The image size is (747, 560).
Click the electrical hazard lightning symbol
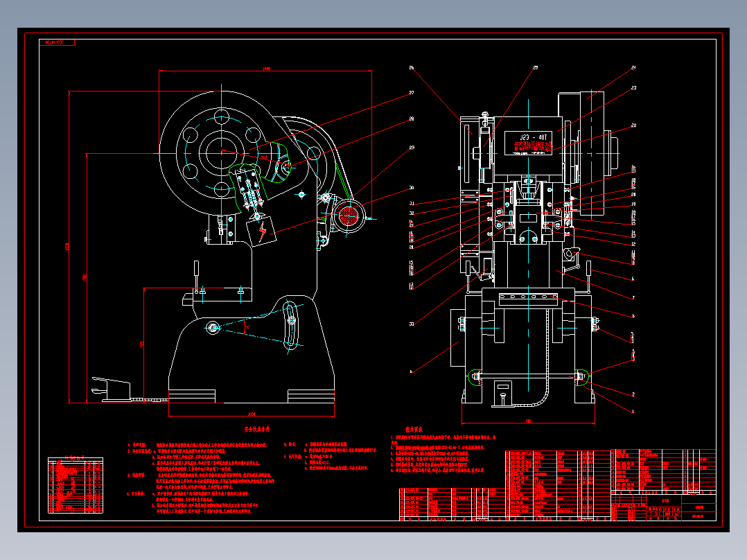coord(263,231)
